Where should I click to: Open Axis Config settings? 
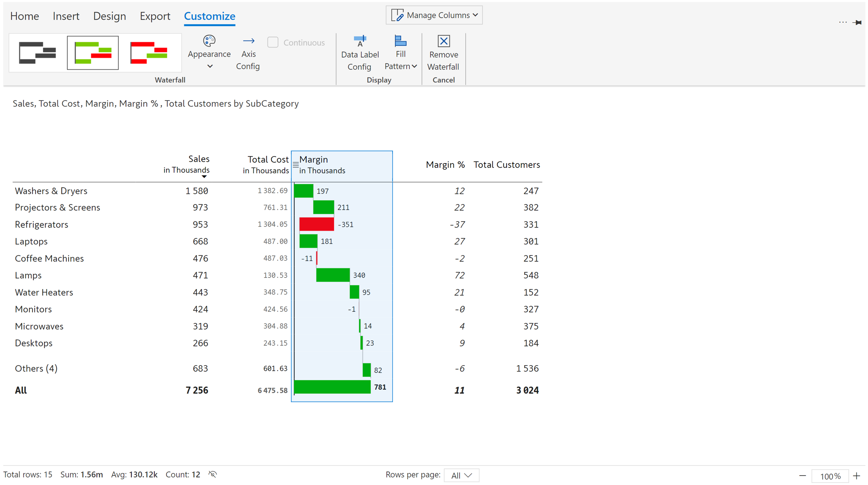point(248,53)
